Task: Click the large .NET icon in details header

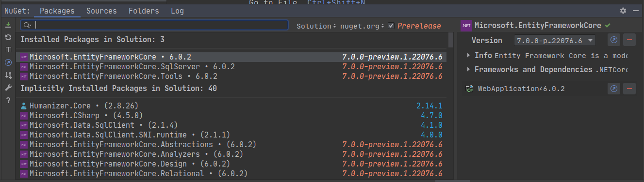Action: [x=466, y=26]
